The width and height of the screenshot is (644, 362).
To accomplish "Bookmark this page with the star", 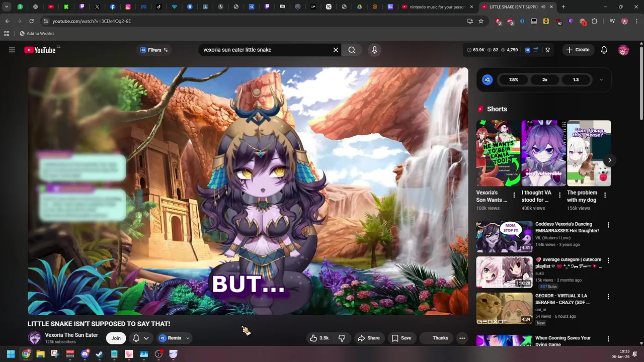I will [481, 21].
